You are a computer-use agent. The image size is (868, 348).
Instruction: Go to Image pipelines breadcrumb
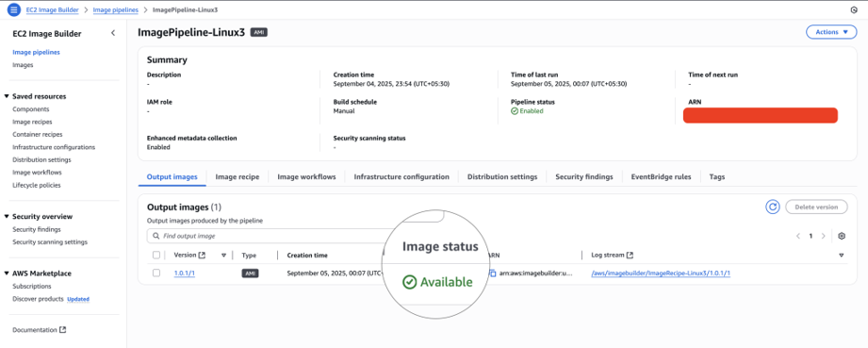point(115,10)
